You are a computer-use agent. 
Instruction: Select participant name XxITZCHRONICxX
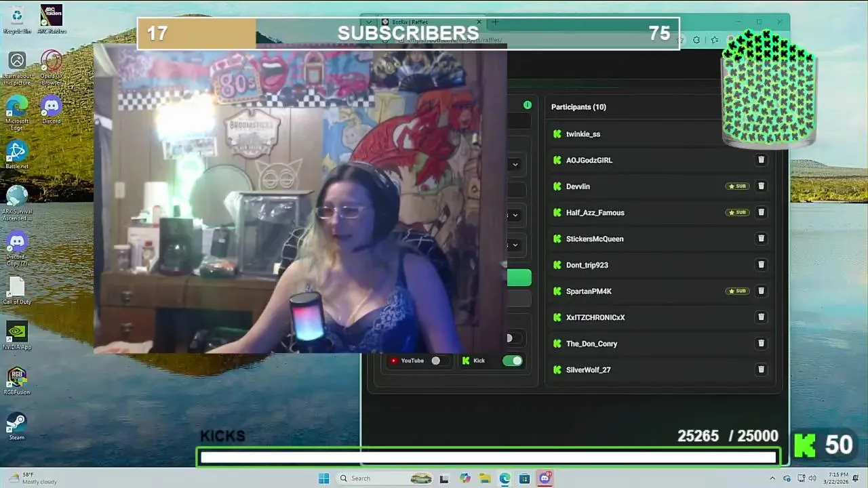point(595,317)
